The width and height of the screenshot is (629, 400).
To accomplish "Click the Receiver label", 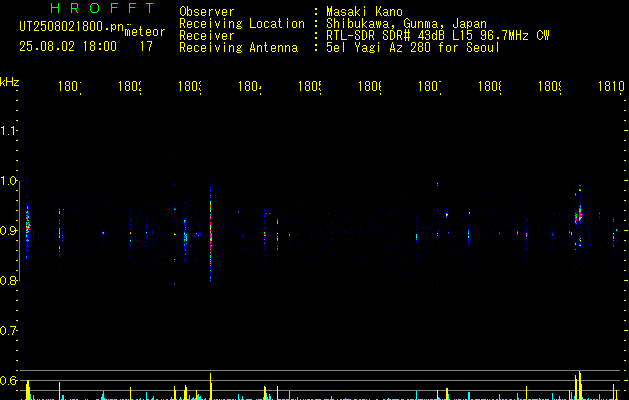I will point(207,36).
